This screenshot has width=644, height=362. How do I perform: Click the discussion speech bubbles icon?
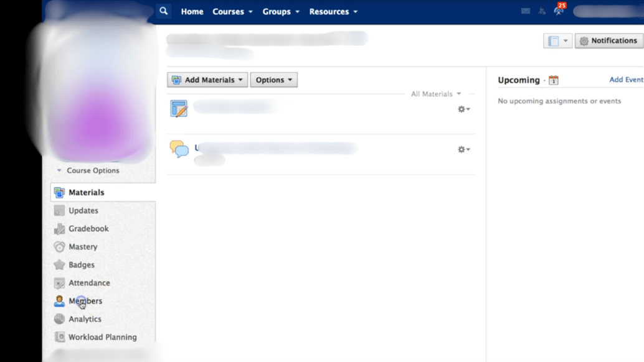tap(179, 149)
